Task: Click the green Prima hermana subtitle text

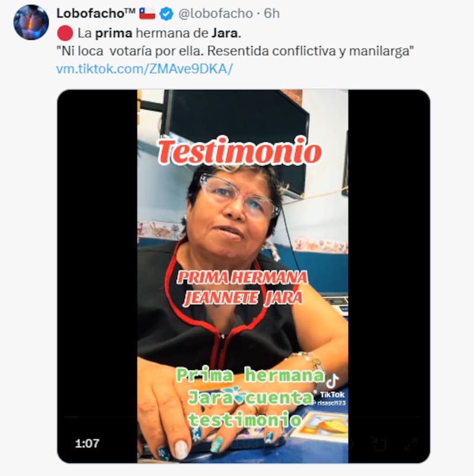Action: tap(251, 375)
